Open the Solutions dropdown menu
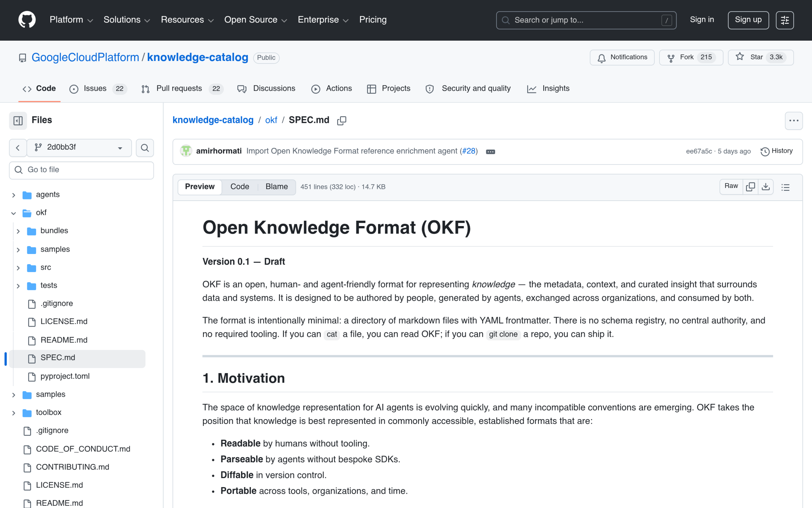 127,20
